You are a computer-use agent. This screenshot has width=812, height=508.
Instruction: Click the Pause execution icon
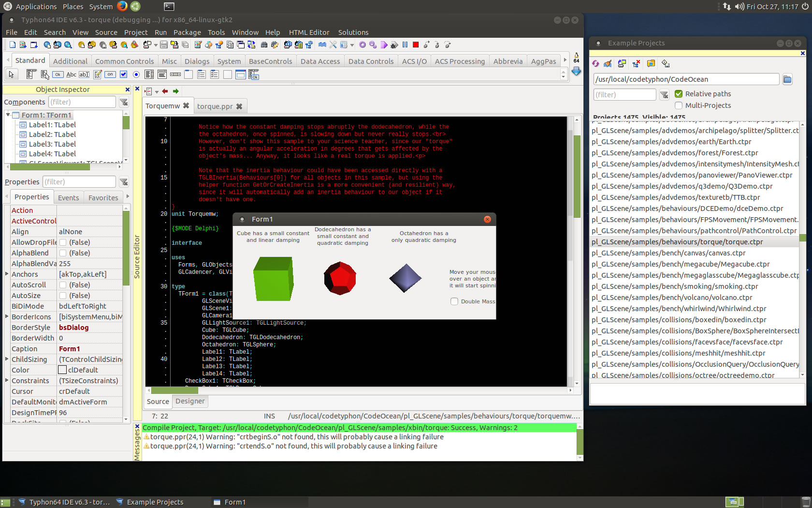click(x=405, y=45)
